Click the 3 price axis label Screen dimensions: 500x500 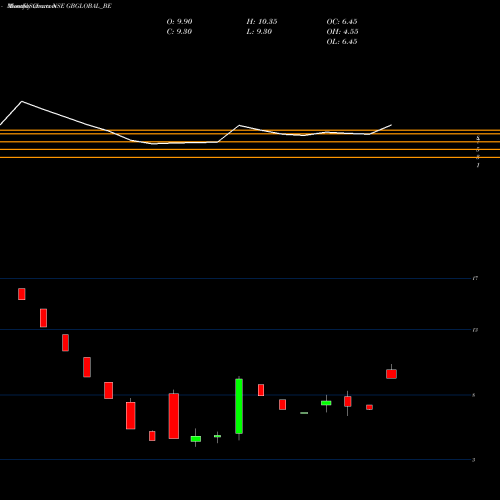474,460
